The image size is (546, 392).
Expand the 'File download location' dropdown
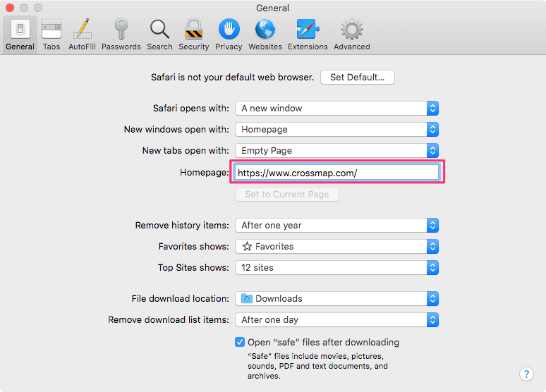336,299
